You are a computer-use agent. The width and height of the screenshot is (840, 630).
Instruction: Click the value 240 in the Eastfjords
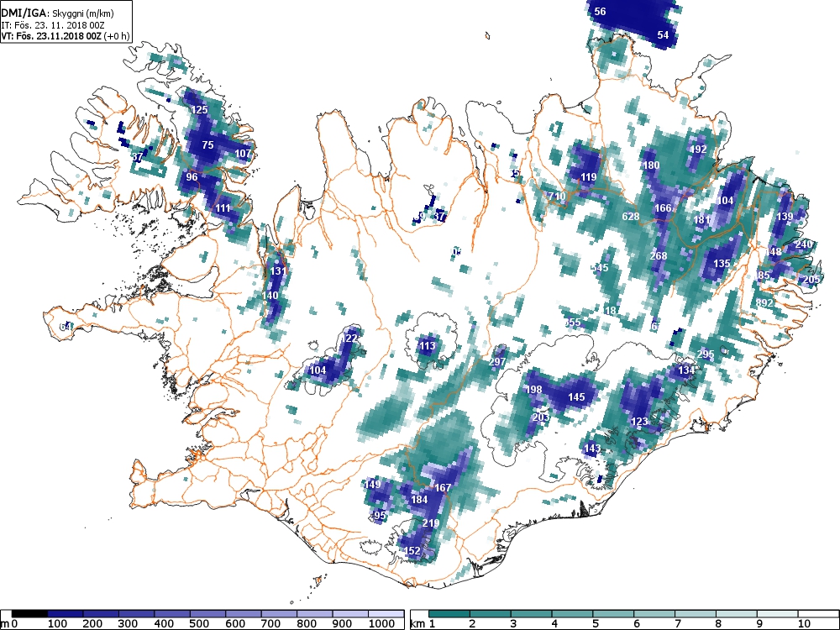804,244
